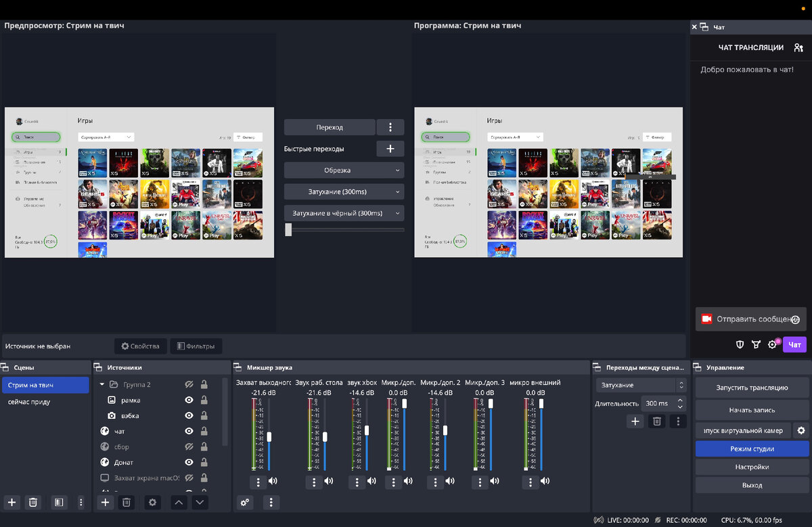Viewport: 812px width, 527px height.
Task: Mute Захват выходного speaker icon
Action: tap(273, 482)
